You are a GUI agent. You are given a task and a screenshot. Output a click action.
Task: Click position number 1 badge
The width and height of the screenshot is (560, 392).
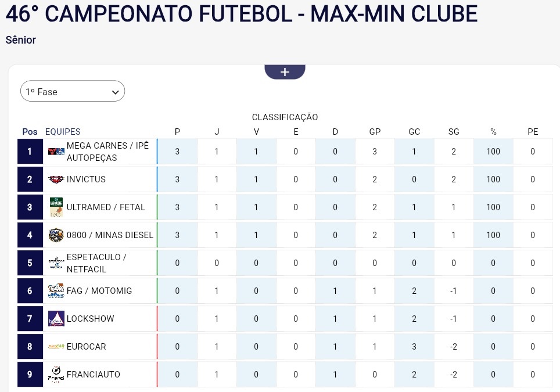coord(30,152)
